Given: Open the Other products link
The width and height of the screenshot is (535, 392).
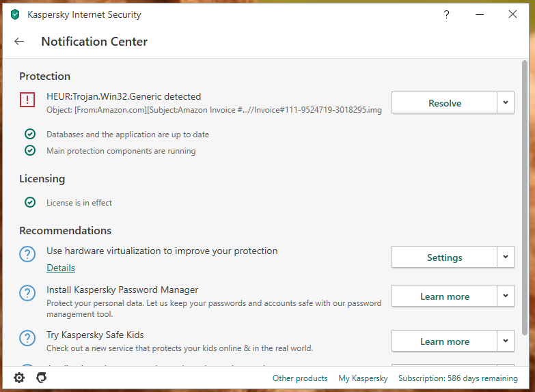Looking at the screenshot, I should (300, 378).
